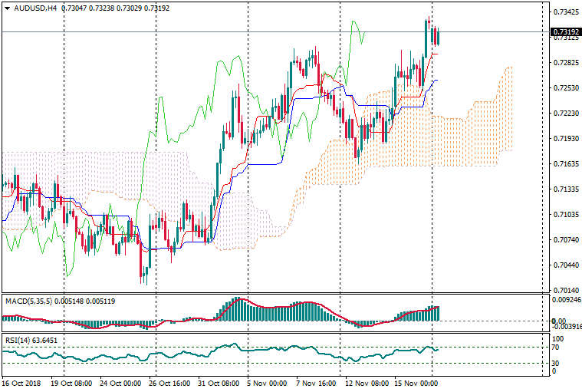582x392 pixels.
Task: Select the 0.70140 price axis label
Action: [x=564, y=290]
